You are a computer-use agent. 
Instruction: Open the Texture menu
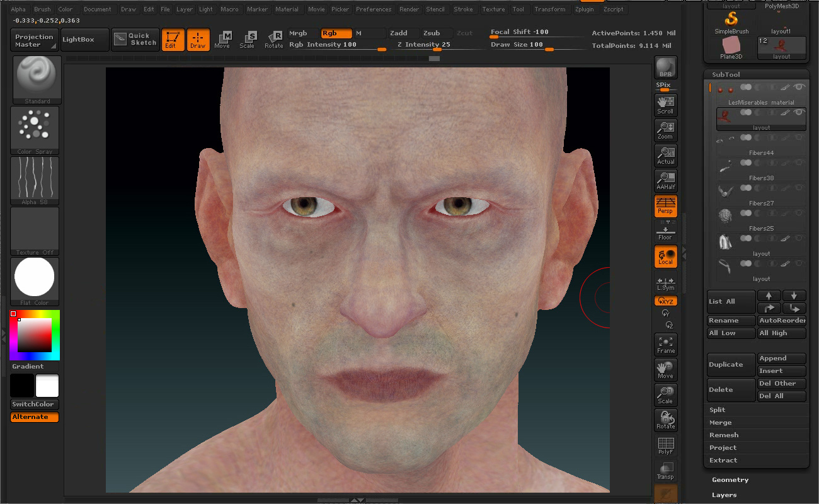pyautogui.click(x=493, y=9)
